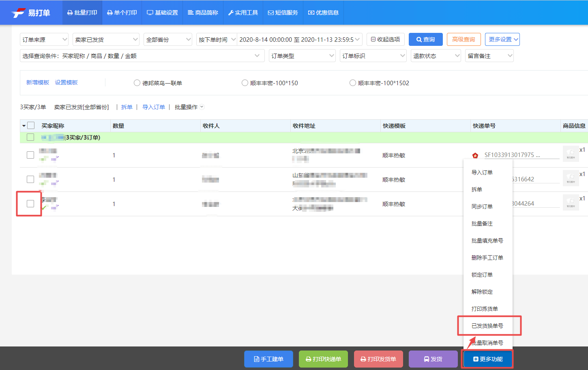Open the 订单来源 dropdown

pyautogui.click(x=44, y=39)
